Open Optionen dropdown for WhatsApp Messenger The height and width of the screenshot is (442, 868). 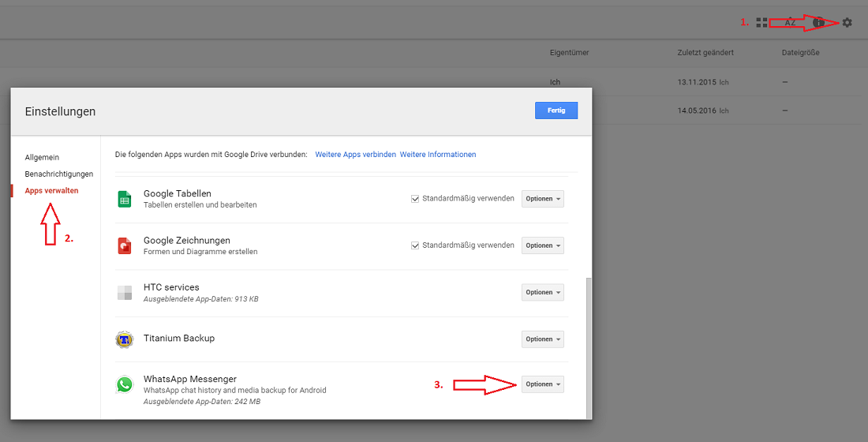click(x=543, y=384)
